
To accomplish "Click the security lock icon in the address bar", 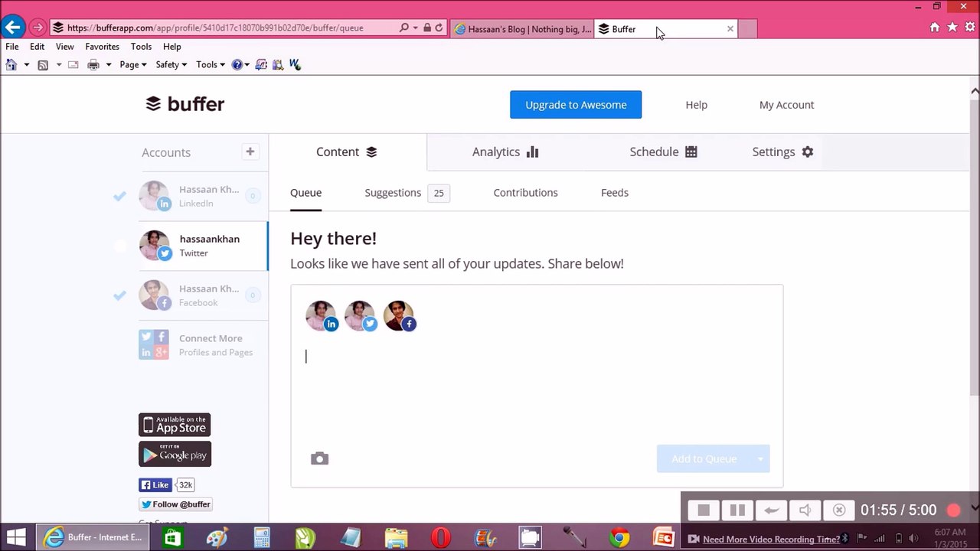I will pos(427,28).
